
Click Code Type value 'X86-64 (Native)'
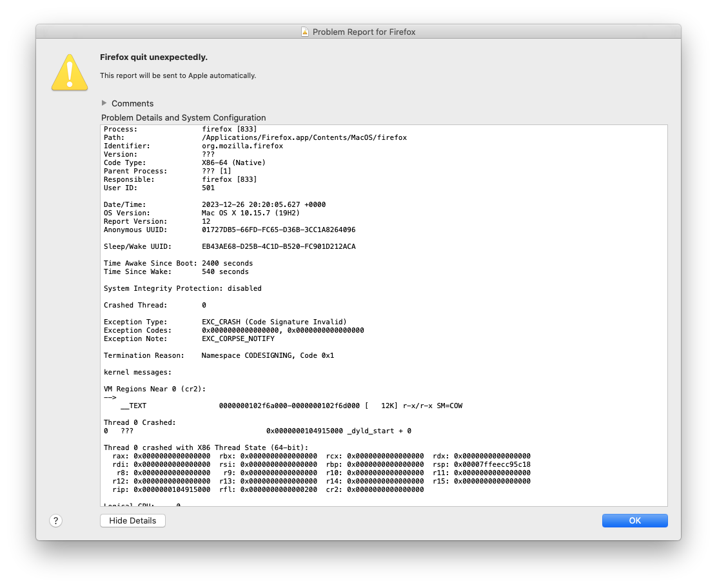(233, 162)
